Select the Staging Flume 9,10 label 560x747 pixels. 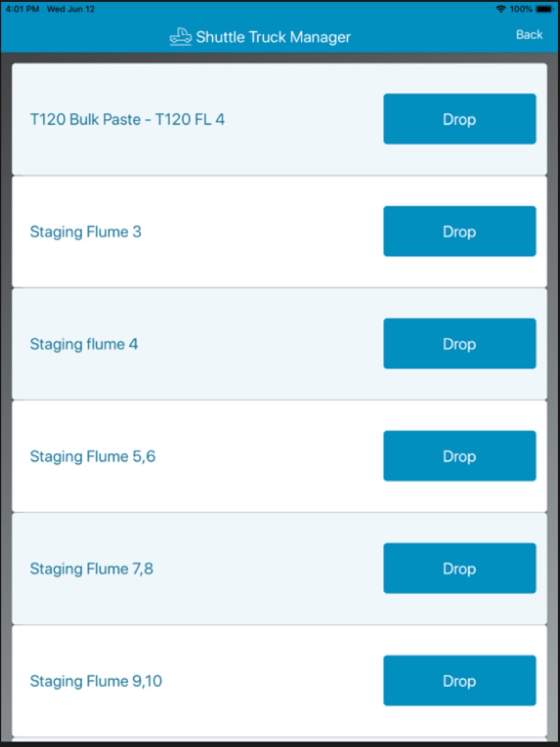(x=96, y=681)
